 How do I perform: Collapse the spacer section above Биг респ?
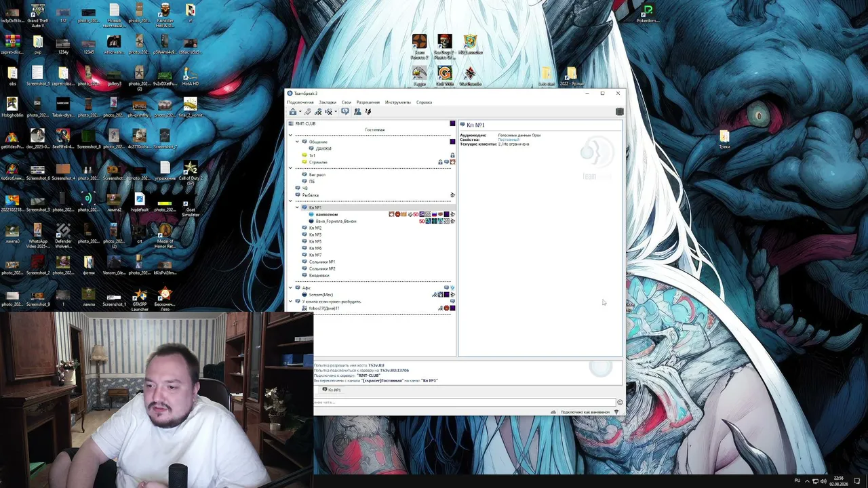290,168
